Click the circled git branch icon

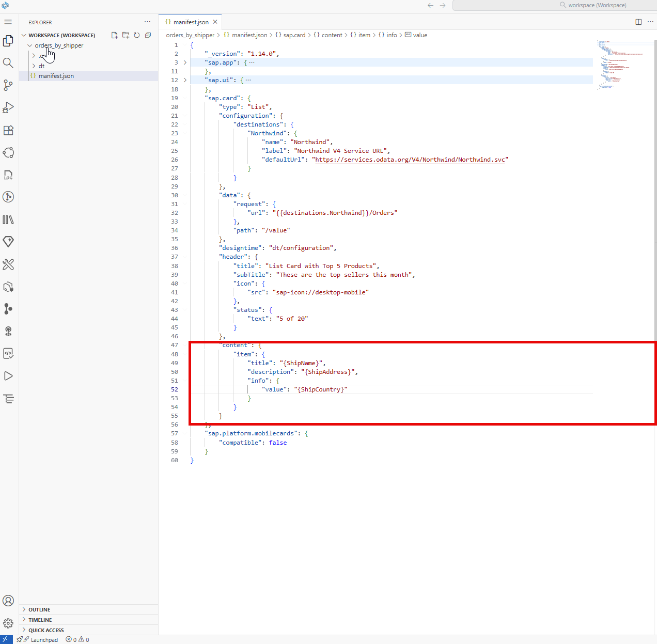(x=8, y=197)
